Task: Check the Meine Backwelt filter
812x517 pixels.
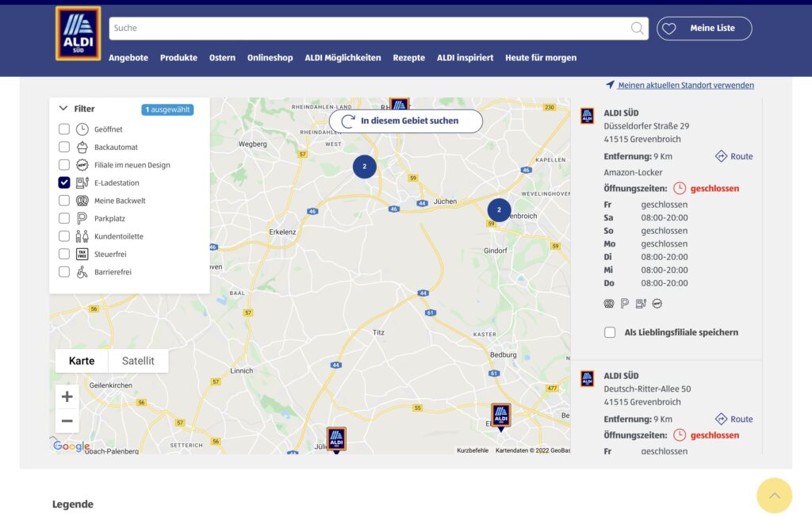Action: (x=64, y=201)
